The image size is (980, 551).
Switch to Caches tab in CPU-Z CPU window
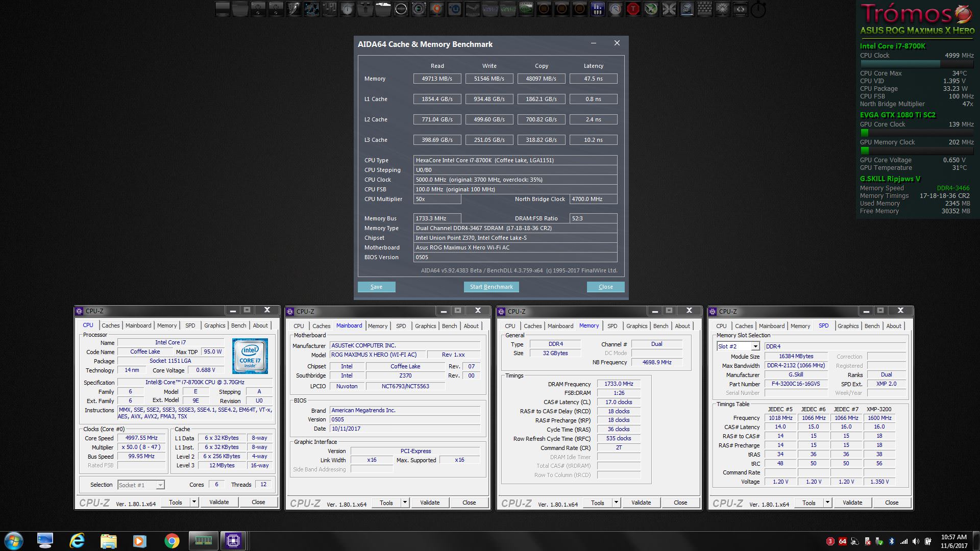[110, 325]
